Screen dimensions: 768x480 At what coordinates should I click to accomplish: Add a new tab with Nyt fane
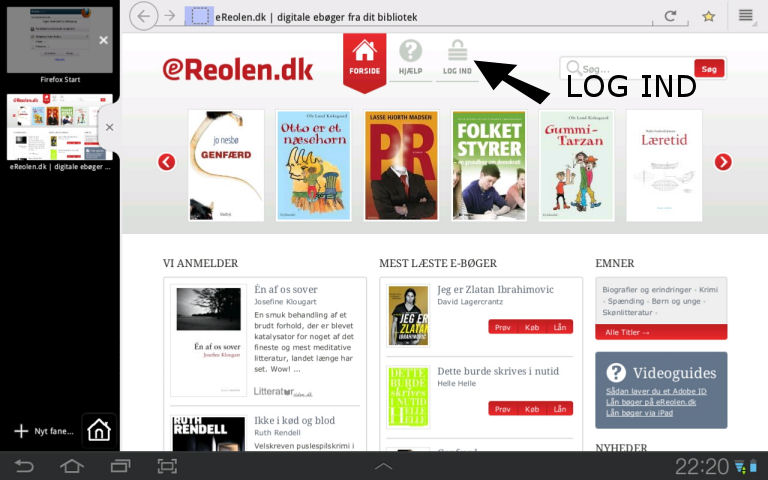pyautogui.click(x=44, y=431)
